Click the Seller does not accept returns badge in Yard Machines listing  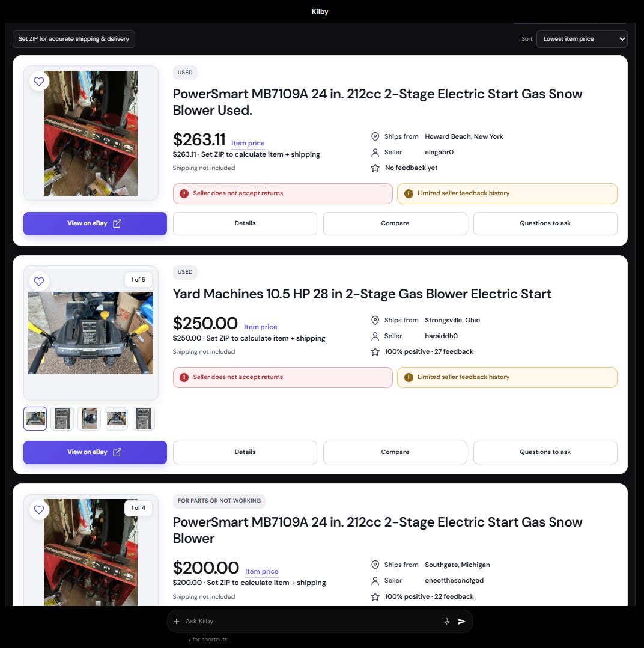coord(283,377)
